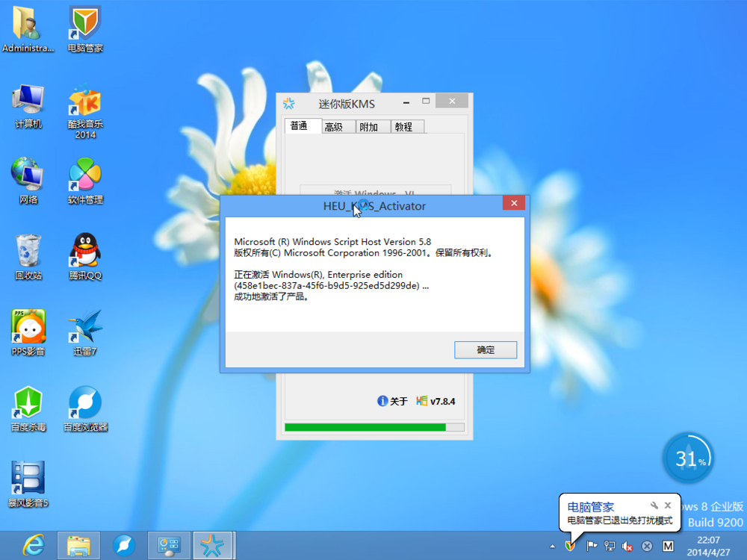
Task: Maximize the 迷你版KMS window
Action: tap(426, 101)
